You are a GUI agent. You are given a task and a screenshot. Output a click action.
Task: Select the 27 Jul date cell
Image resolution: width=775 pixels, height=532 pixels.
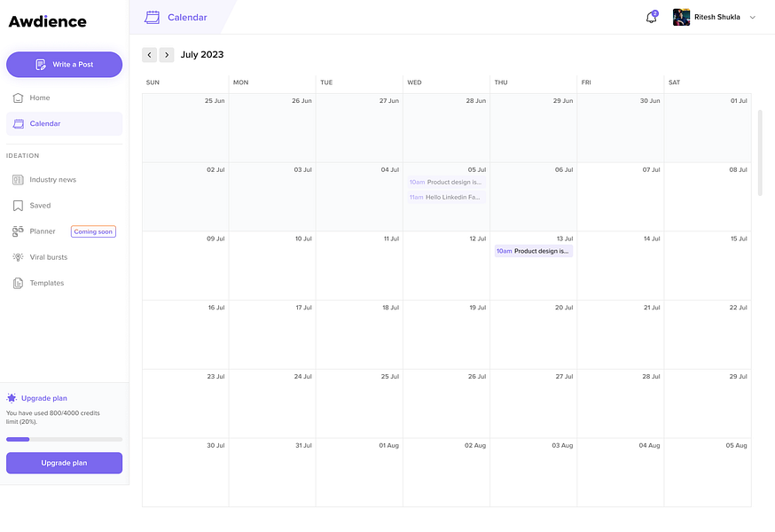(x=533, y=403)
